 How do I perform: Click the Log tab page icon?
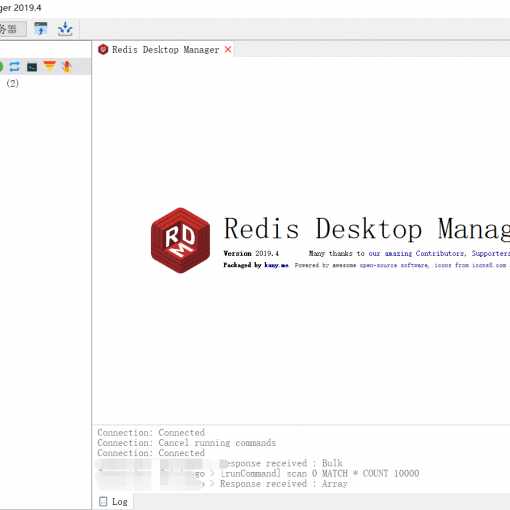103,501
